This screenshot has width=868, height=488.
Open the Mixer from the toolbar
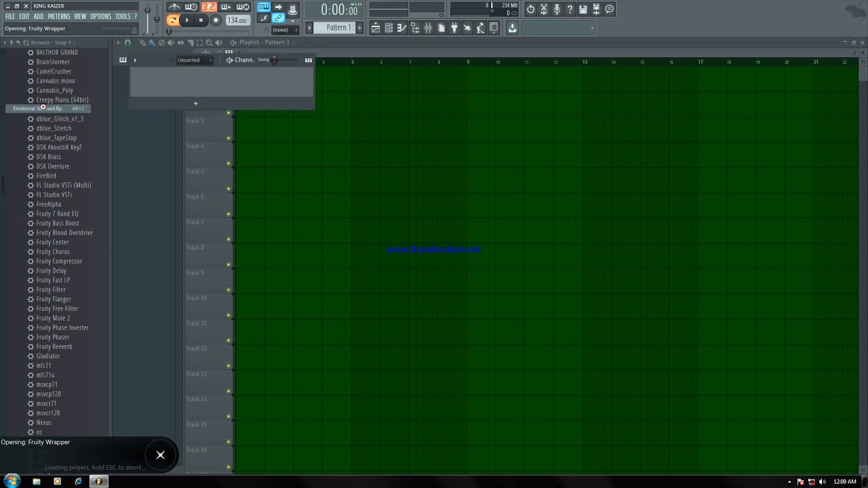point(428,28)
